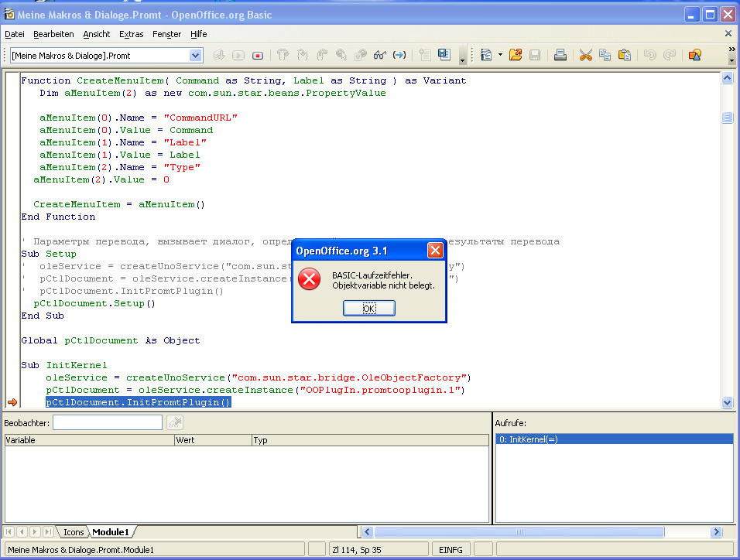
Task: Close the OpenOffice.org 3.1 error dialog
Action: click(x=435, y=251)
